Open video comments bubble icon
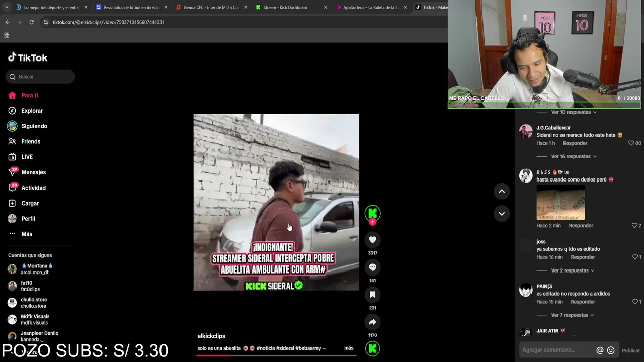Viewport: 644px width, 362px height. click(372, 267)
